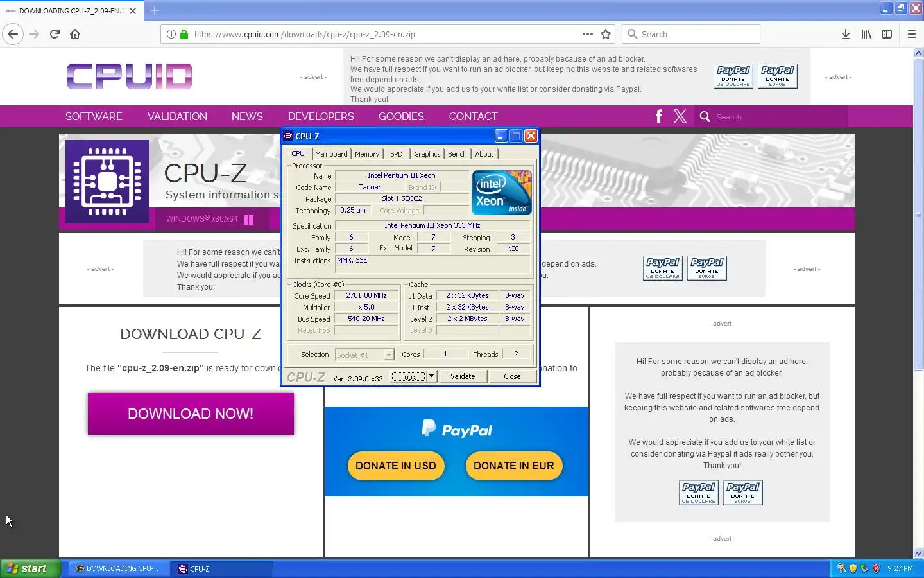
Task: Toggle the sidebar icon in toolbar
Action: point(887,34)
